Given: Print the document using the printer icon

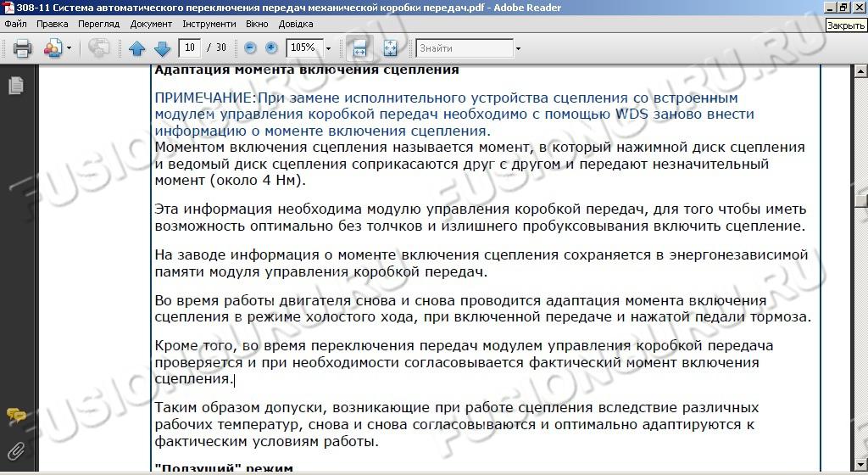Looking at the screenshot, I should pos(22,48).
